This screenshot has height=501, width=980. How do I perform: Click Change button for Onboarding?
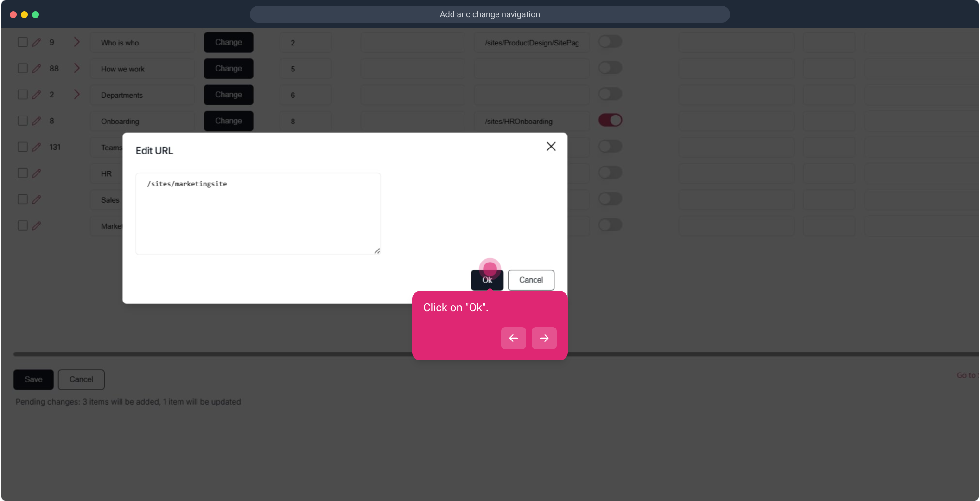pos(229,121)
